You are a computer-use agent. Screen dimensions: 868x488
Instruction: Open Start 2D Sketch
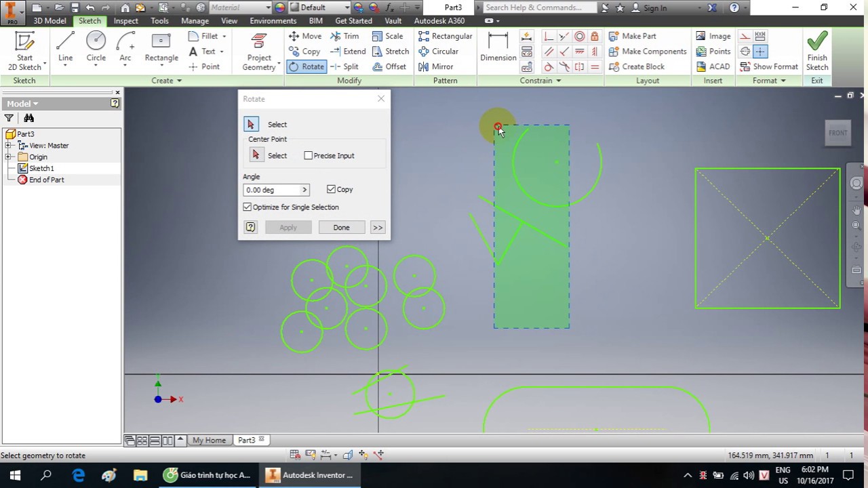[24, 51]
